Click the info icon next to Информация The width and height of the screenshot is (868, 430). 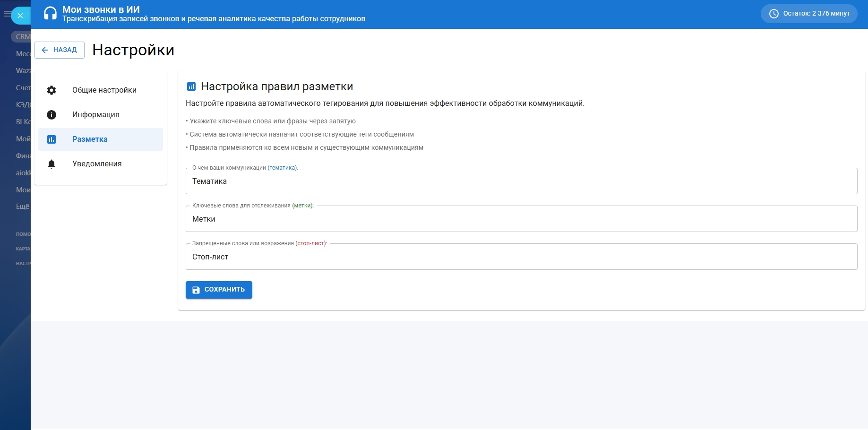coord(52,115)
